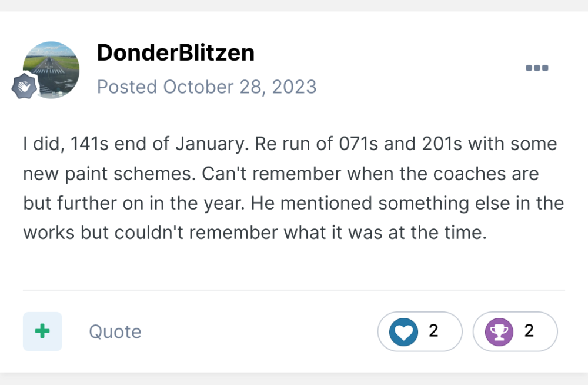Click the purple trophy reaction icon
Image resolution: width=588 pixels, height=385 pixels.
click(x=499, y=331)
